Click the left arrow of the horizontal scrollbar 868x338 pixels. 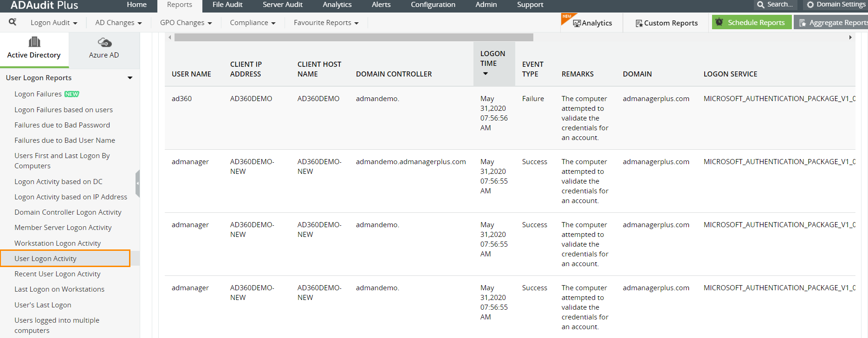click(170, 37)
